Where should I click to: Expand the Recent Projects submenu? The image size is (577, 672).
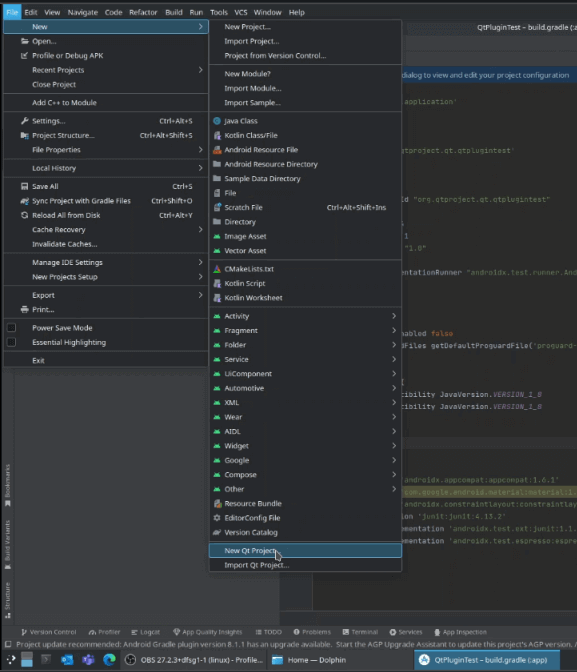[106, 70]
